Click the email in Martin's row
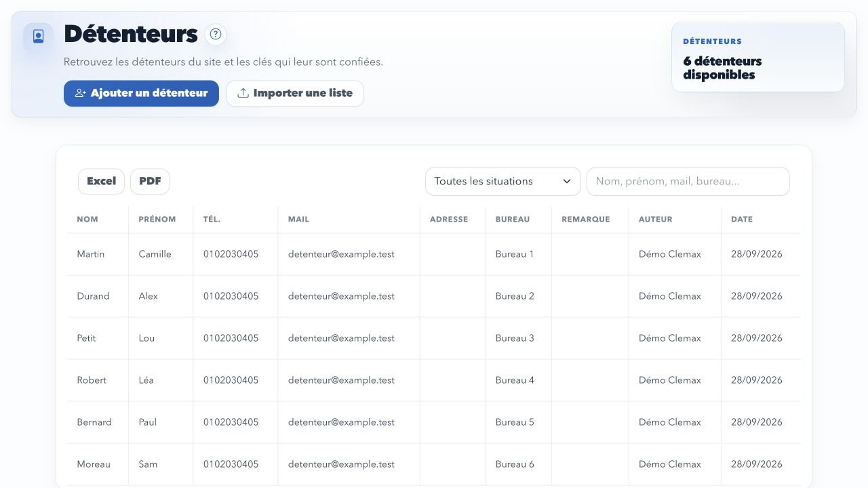 tap(341, 254)
